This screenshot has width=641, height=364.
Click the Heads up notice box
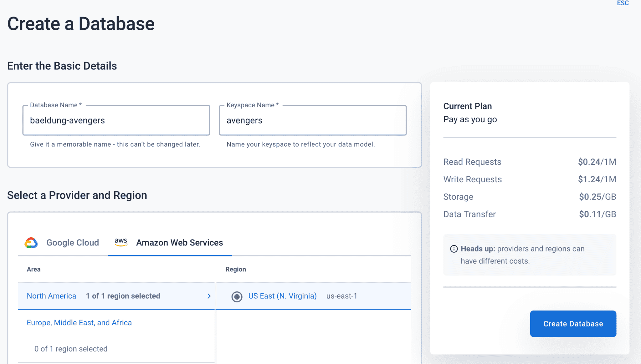[530, 255]
